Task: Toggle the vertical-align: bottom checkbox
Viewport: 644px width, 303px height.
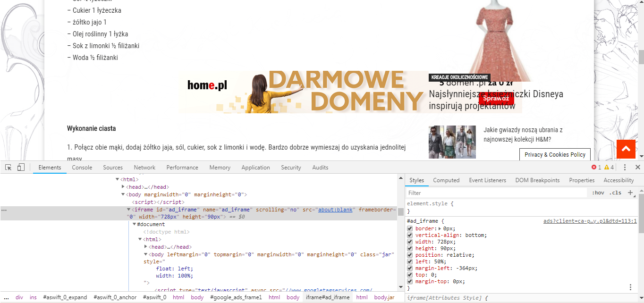Action: coord(410,235)
